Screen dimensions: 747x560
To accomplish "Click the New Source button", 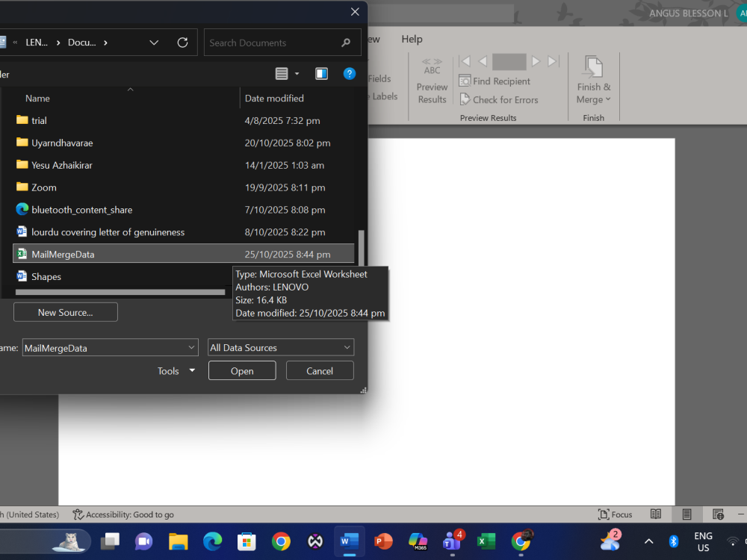I will pos(66,312).
